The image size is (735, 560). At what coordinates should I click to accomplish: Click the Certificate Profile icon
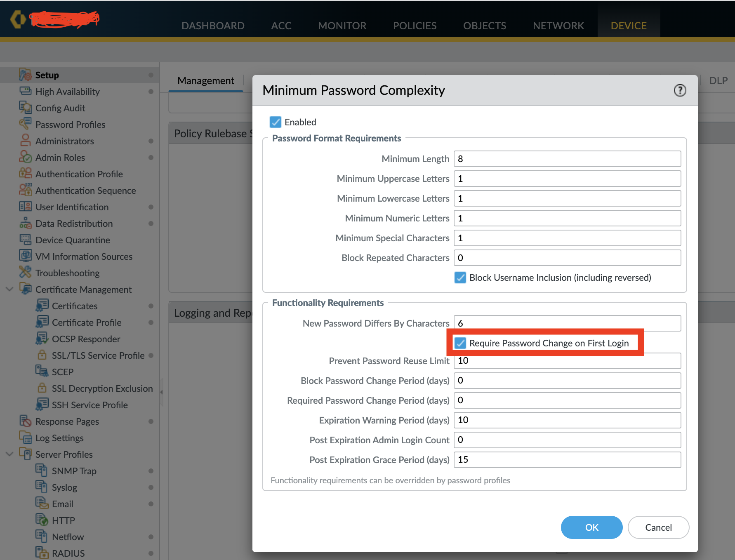pos(42,322)
